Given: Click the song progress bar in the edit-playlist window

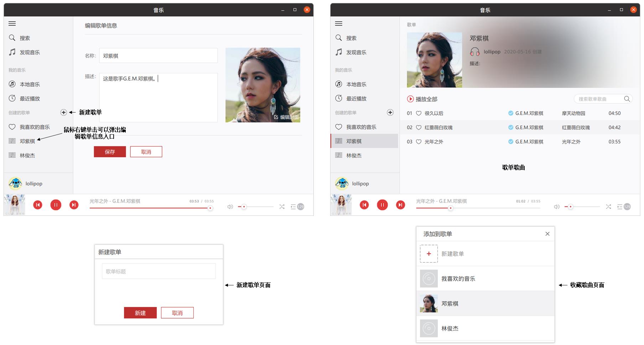Looking at the screenshot, I should [151, 208].
